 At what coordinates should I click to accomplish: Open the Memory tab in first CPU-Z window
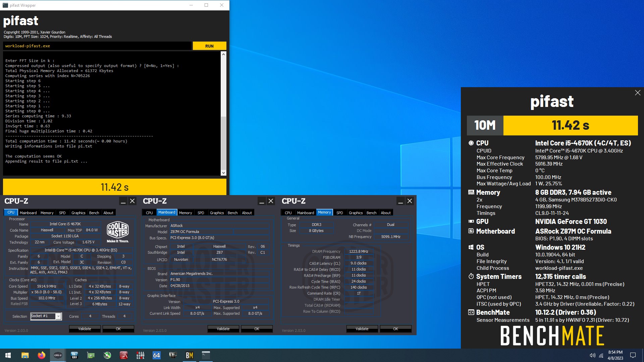[47, 213]
